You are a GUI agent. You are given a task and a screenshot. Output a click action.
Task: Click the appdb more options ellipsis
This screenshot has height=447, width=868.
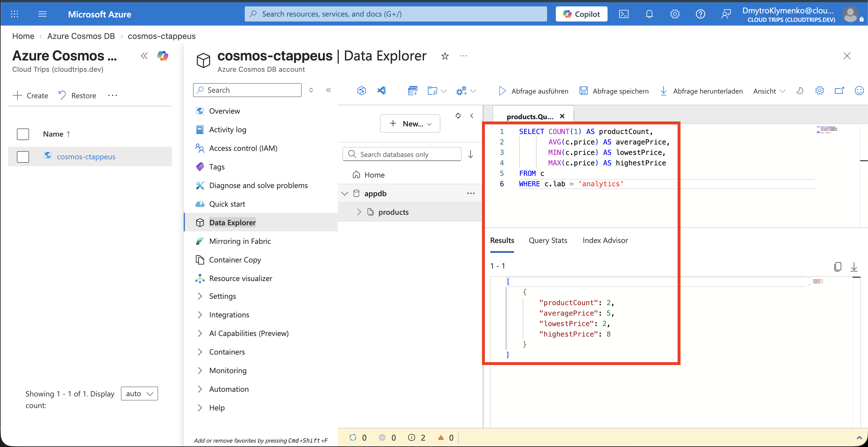471,193
